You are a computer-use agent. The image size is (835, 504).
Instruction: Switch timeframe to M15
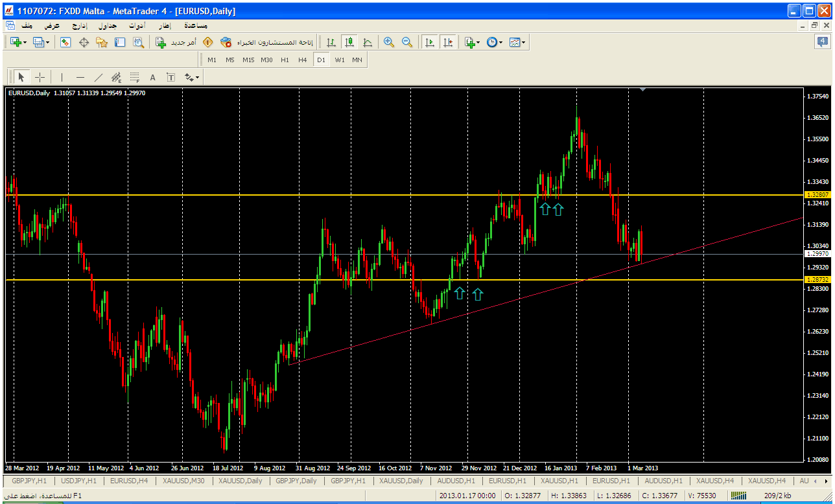(248, 60)
